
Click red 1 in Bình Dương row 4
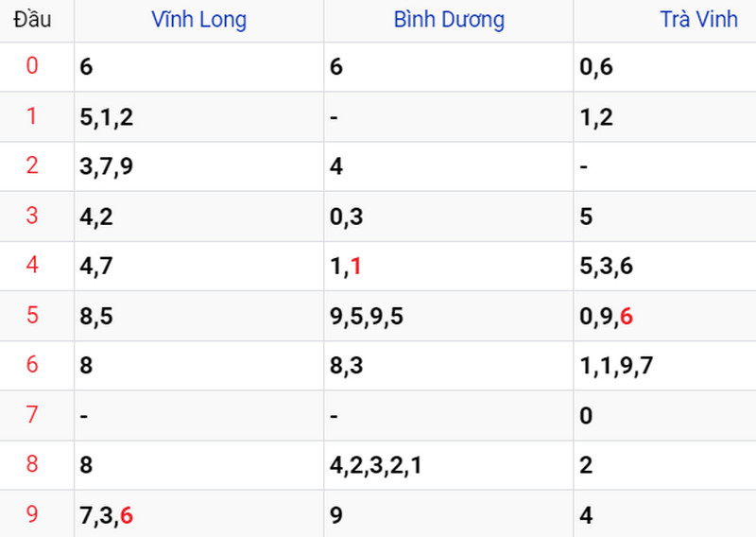coord(356,267)
